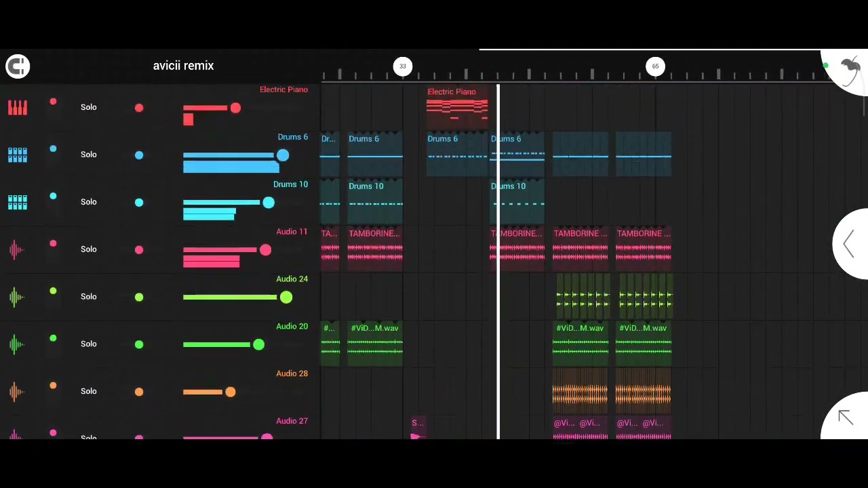This screenshot has height=488, width=868.
Task: Click the avicii remix project title
Action: pos(183,66)
